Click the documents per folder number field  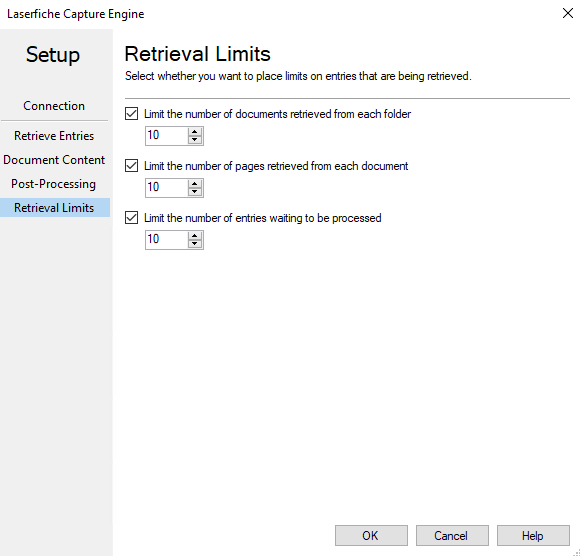(166, 136)
